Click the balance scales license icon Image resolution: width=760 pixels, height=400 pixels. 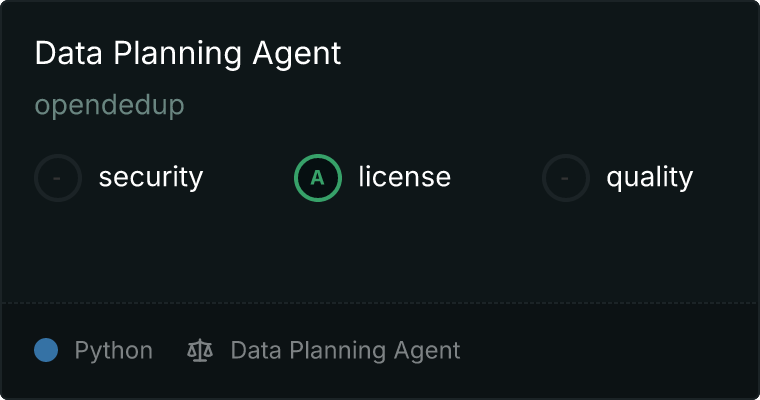(x=200, y=351)
